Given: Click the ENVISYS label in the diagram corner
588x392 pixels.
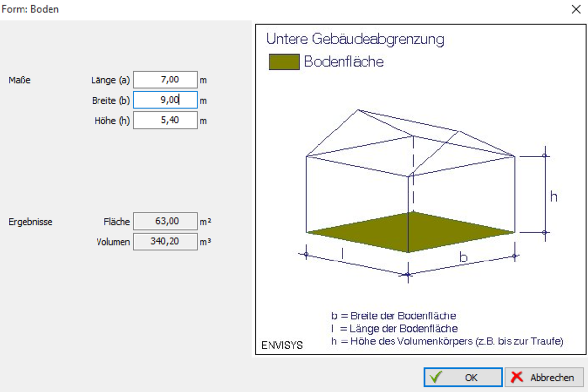Looking at the screenshot, I should tap(281, 345).
